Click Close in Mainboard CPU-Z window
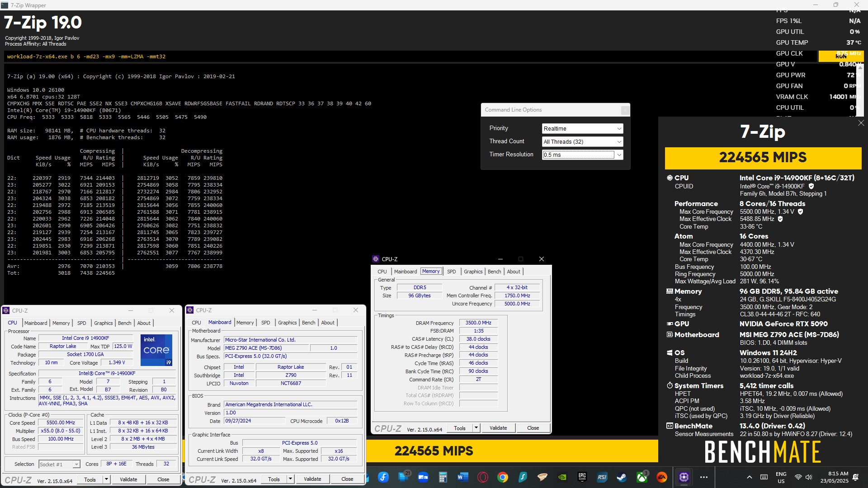The height and width of the screenshot is (488, 868). point(347,479)
